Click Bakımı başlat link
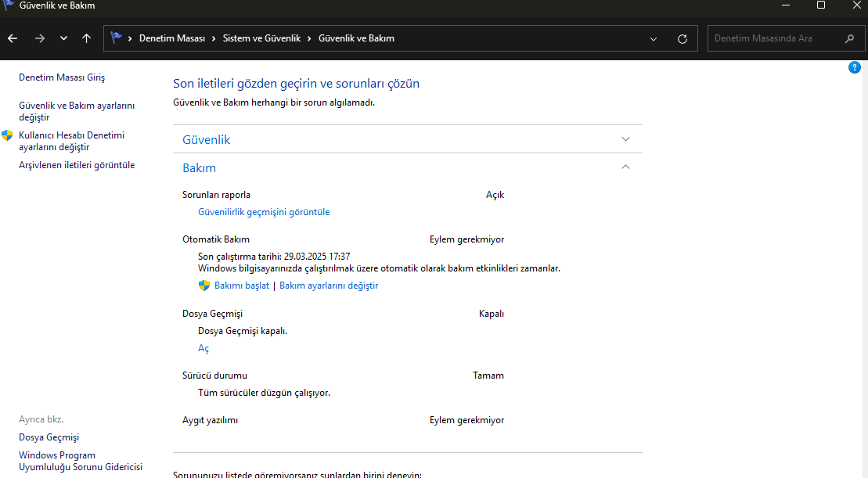Viewport: 868px width, 478px height. (x=242, y=286)
